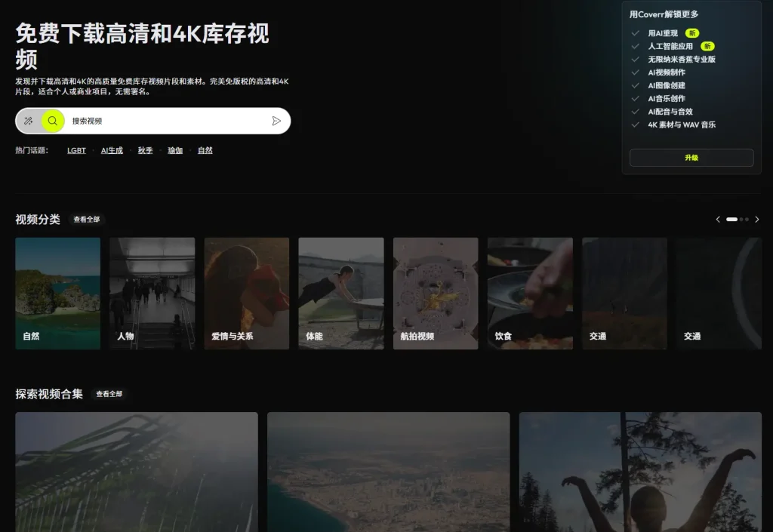Viewport: 773px width, 532px height.
Task: Click the AI音乐创作 feature text
Action: pyautogui.click(x=667, y=99)
